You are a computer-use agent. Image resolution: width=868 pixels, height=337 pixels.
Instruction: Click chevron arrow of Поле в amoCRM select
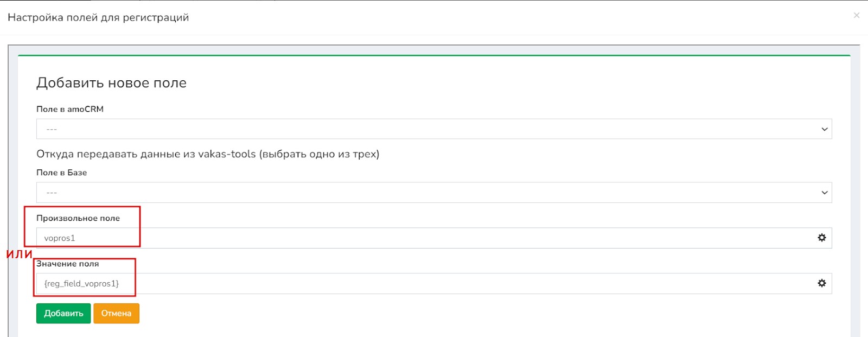824,129
